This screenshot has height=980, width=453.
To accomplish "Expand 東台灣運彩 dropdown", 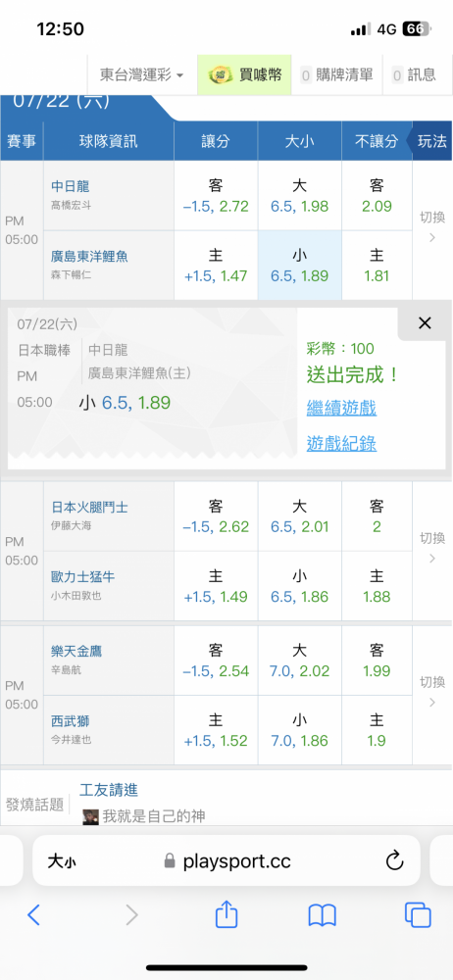I will click(142, 75).
